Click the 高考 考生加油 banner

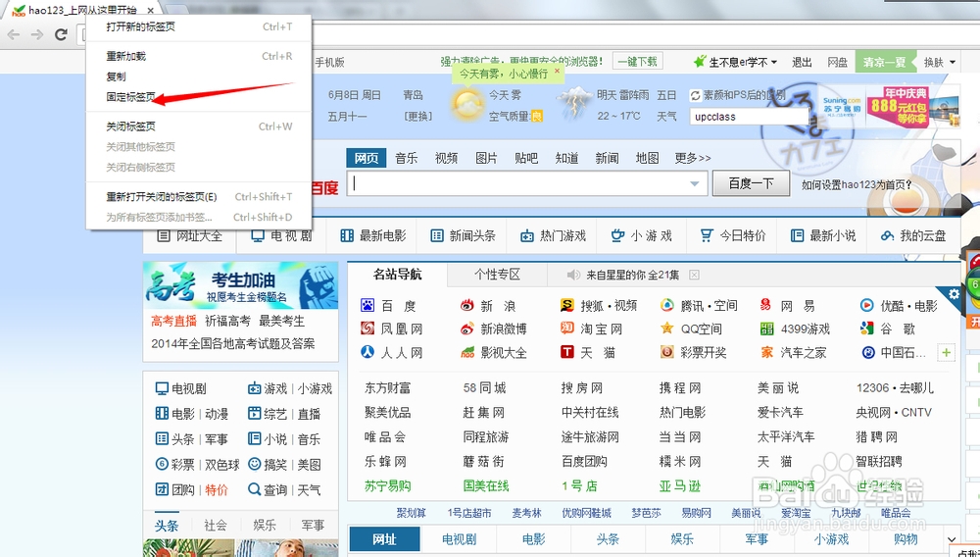coord(241,285)
